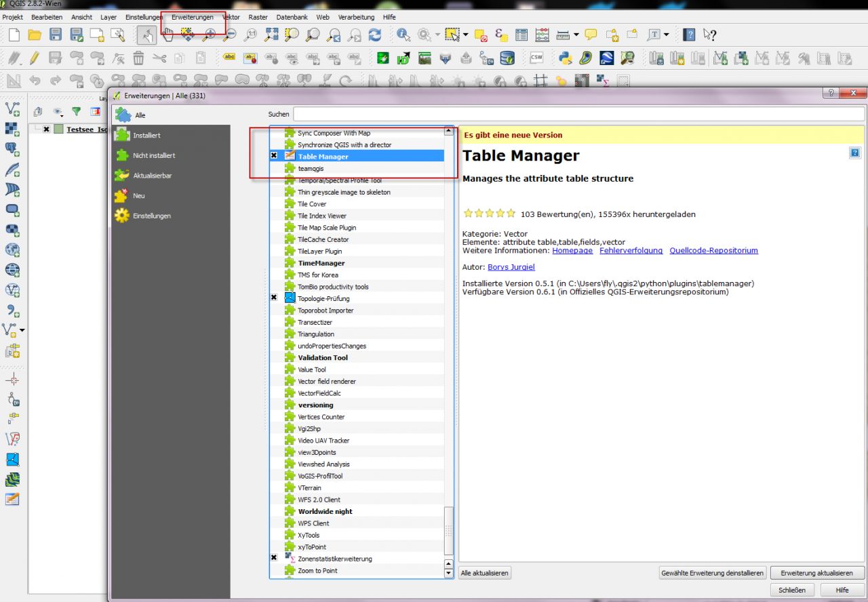Open the measure tool dropdown arrow
Screen dimensions: 868x602
coord(576,35)
